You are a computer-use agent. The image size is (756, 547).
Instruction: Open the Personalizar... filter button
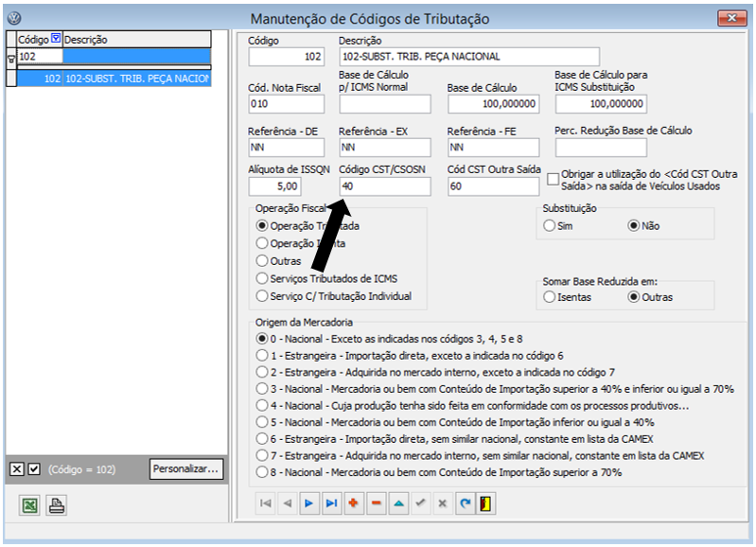click(186, 468)
